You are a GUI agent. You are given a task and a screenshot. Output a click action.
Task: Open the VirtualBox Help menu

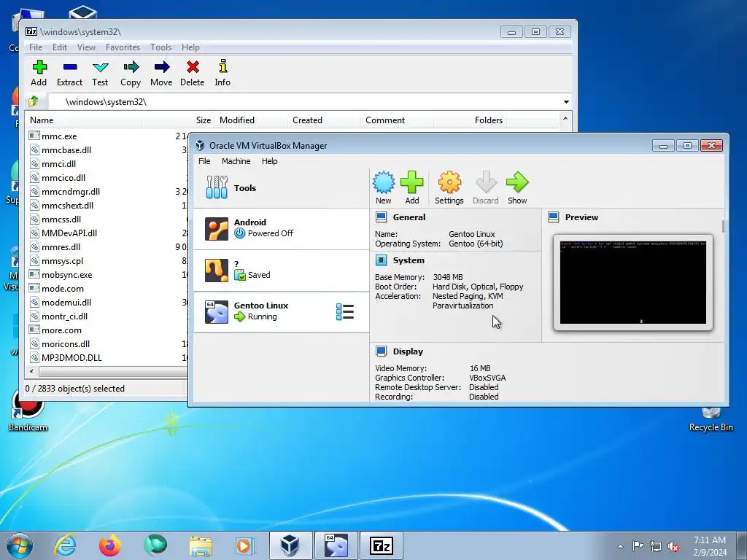(x=270, y=161)
